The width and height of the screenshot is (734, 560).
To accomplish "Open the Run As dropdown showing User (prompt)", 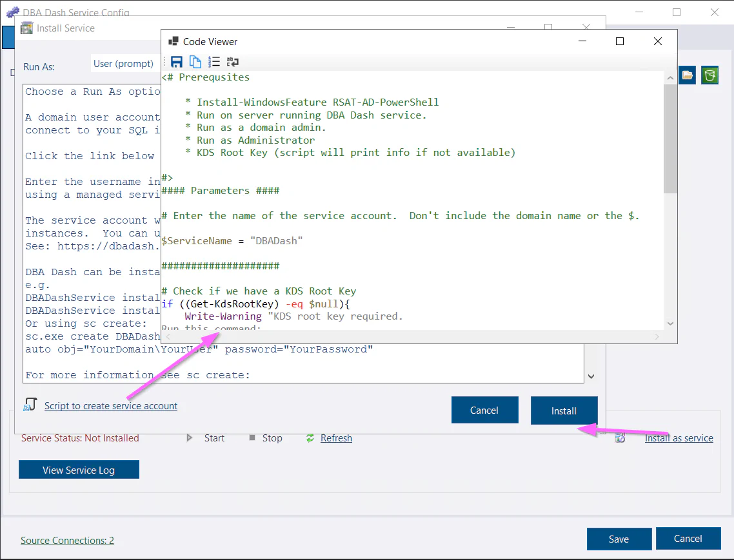I will [126, 64].
